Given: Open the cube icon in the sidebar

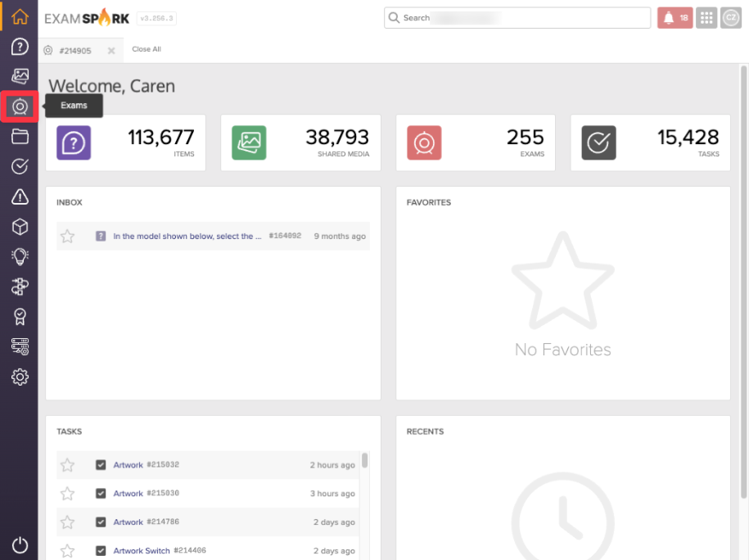Looking at the screenshot, I should coord(20,227).
